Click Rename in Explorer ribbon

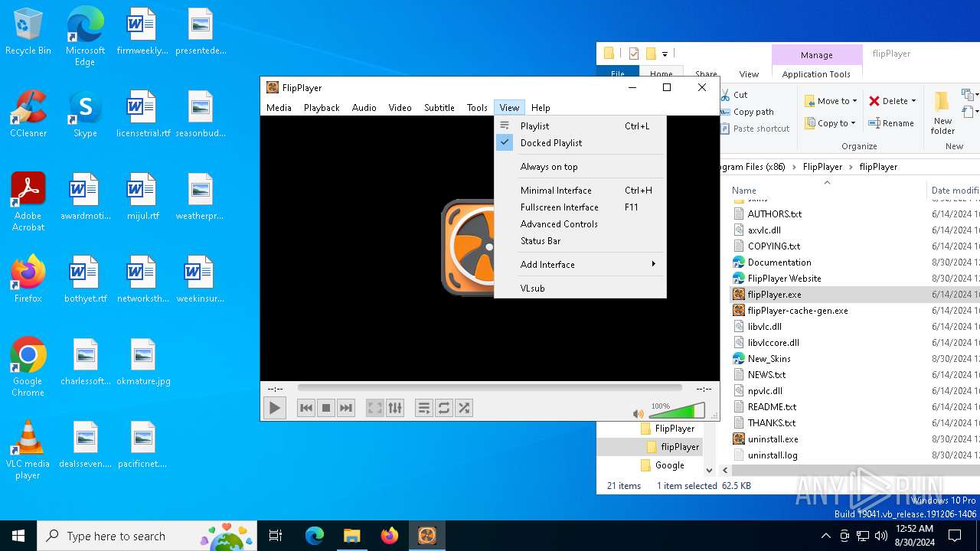point(891,123)
